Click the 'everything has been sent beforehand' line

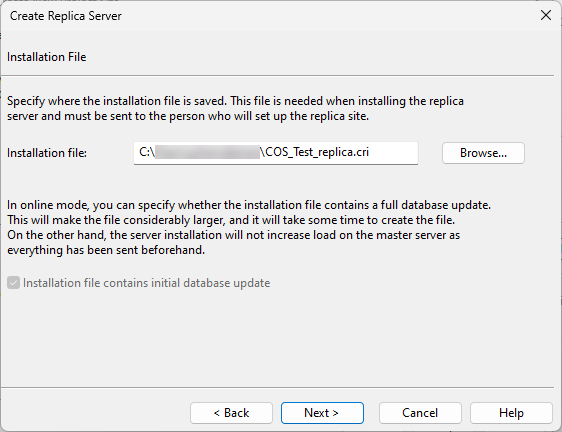click(106, 250)
